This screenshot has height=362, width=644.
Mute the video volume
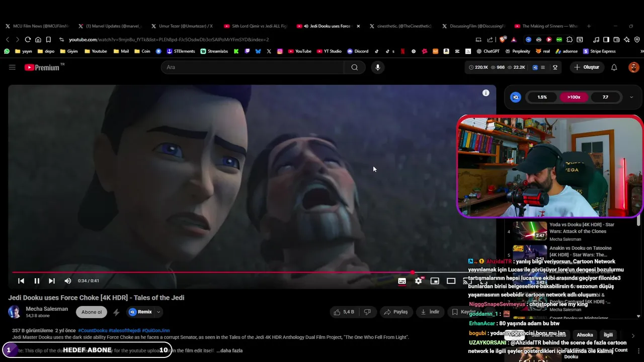click(68, 281)
